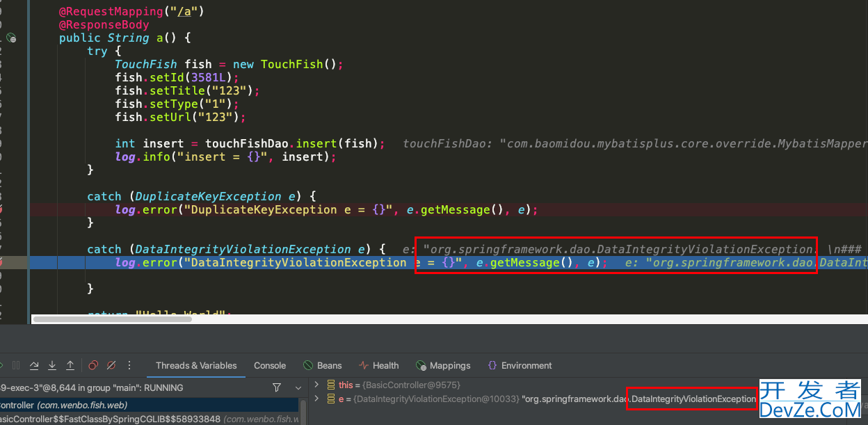Click 'catch (DuplicateKeyException e)' line
This screenshot has height=425, width=868.
(x=202, y=196)
